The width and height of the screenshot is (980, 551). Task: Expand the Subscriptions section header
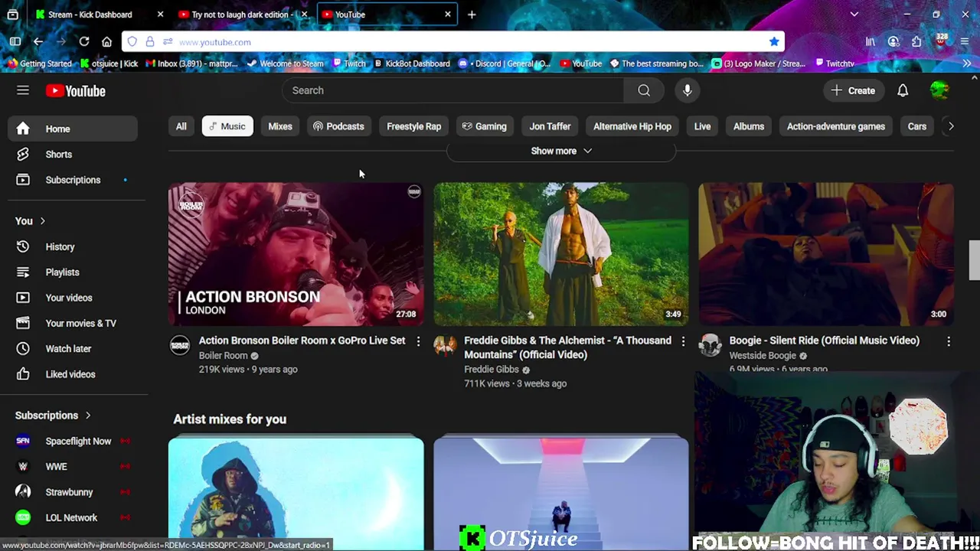click(53, 415)
